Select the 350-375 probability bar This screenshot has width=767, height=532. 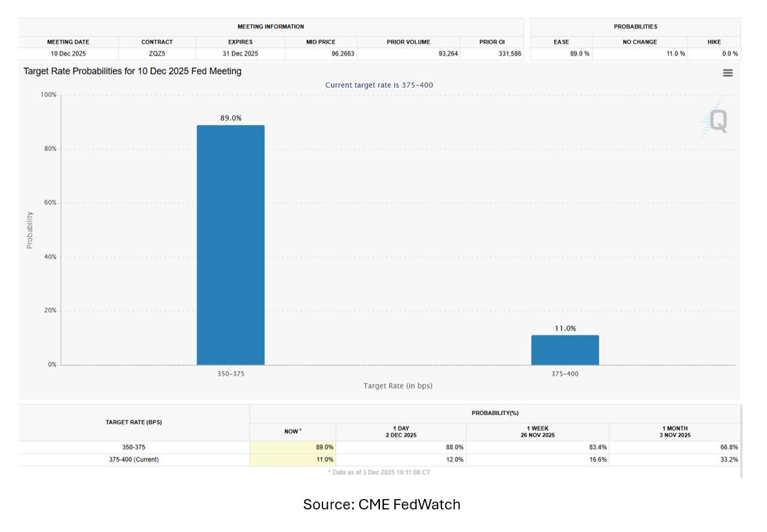coord(231,245)
